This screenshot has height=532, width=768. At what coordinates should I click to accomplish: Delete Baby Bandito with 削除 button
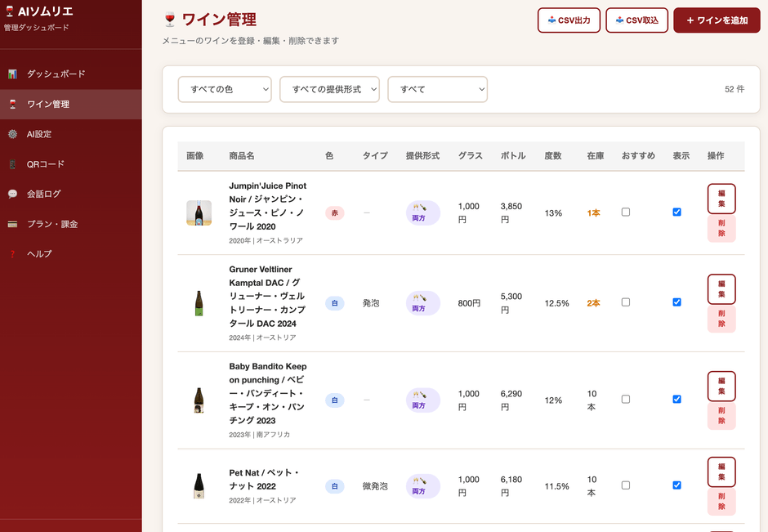click(721, 415)
